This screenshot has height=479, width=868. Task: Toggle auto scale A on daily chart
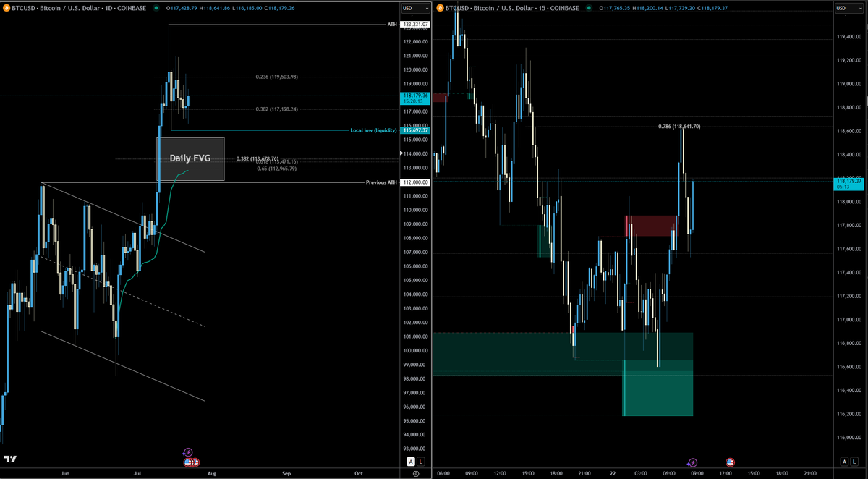[410, 461]
